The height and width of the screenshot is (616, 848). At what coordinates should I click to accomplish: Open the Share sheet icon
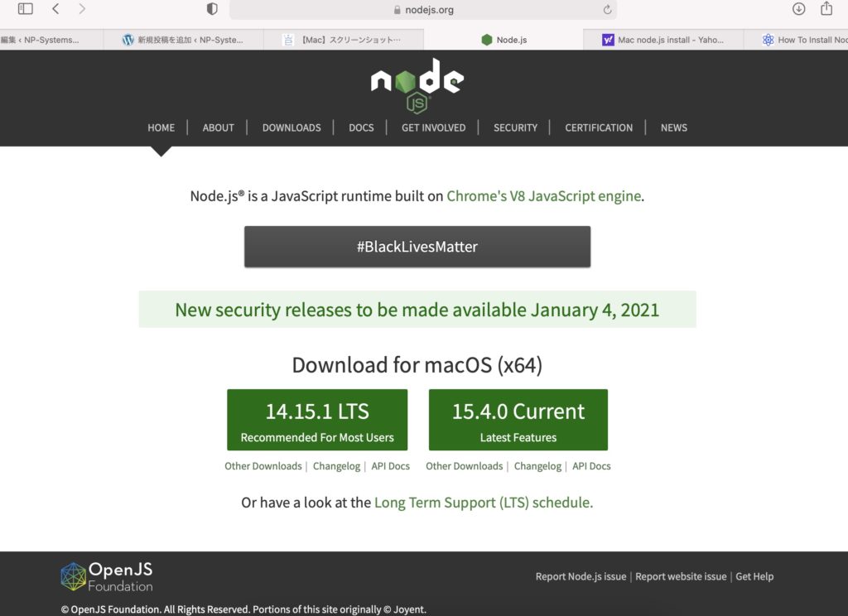click(826, 8)
